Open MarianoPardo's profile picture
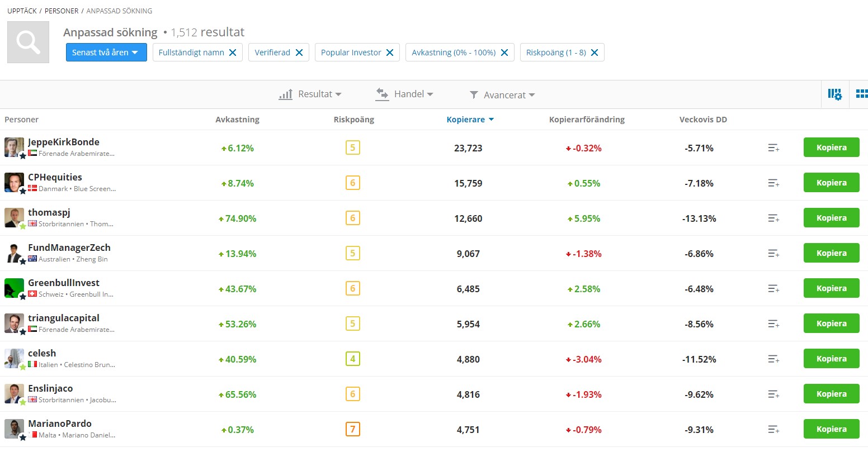 coord(14,429)
